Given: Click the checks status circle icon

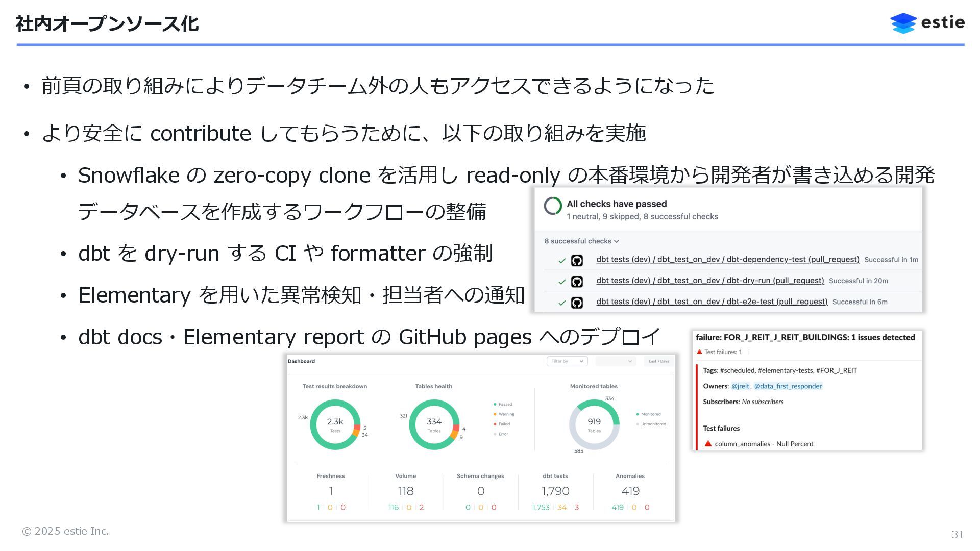Looking at the screenshot, I should [x=553, y=206].
